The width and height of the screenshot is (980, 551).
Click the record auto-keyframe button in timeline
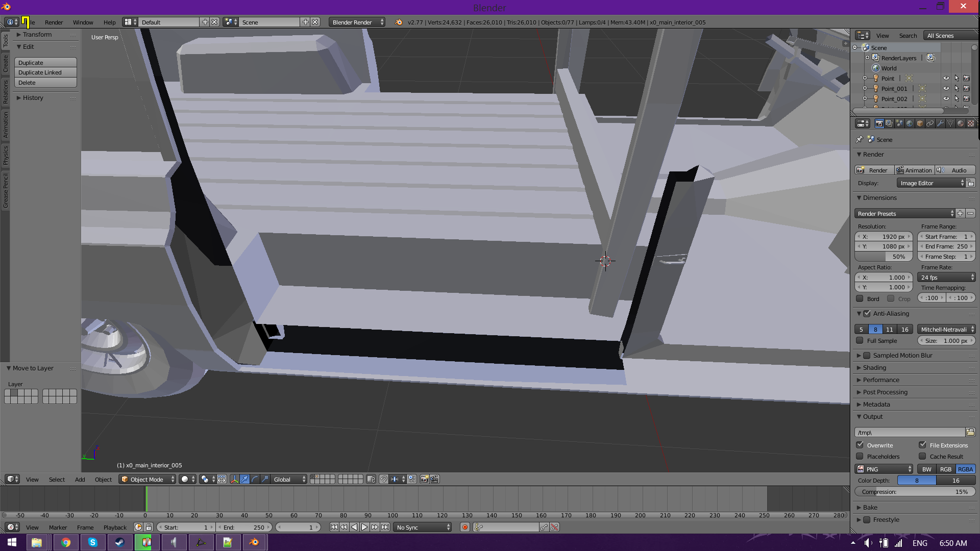pos(464,528)
